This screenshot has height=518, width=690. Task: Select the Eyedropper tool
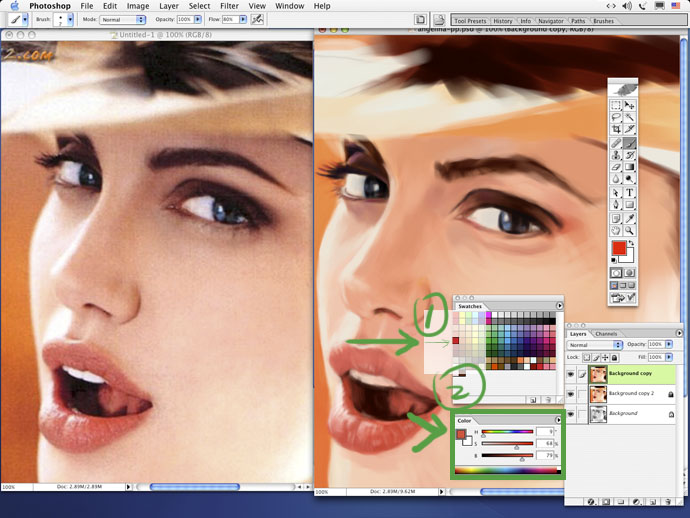(x=630, y=219)
